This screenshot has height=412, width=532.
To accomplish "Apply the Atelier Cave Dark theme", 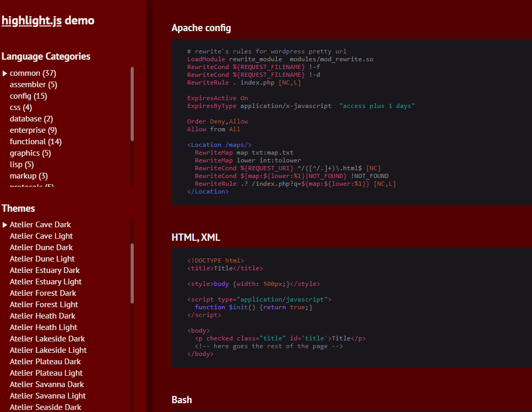I will (x=40, y=225).
